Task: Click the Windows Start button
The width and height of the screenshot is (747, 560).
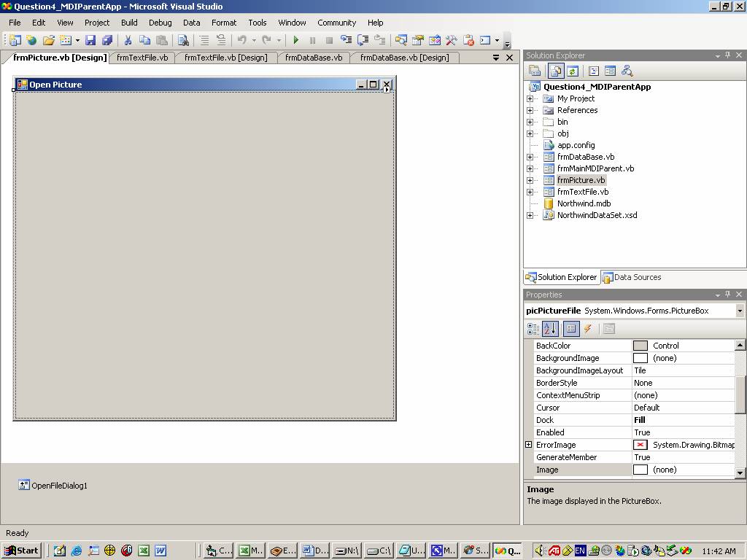Action: [22, 551]
